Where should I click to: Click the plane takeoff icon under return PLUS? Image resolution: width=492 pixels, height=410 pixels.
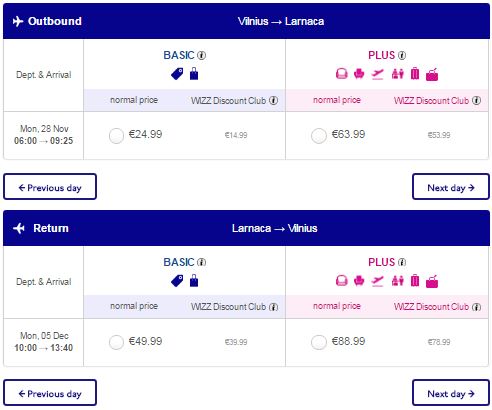coord(378,281)
